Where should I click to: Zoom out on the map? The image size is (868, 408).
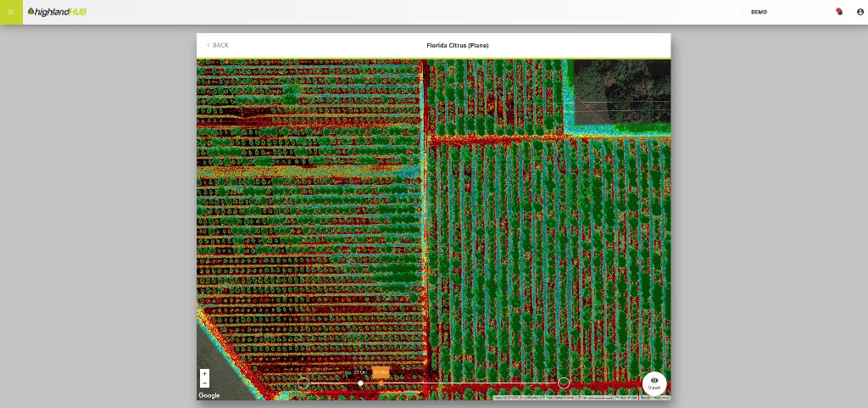click(204, 383)
